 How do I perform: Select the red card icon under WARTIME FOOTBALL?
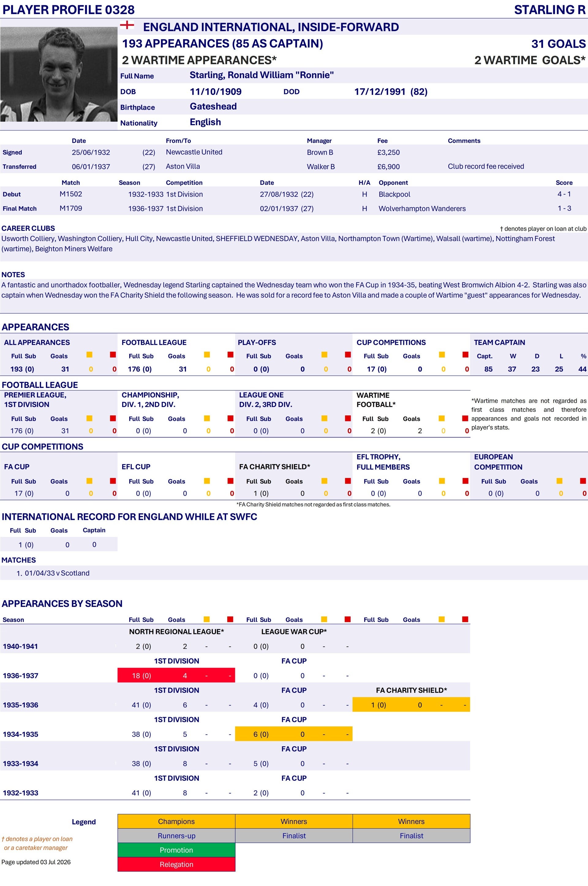pyautogui.click(x=466, y=418)
